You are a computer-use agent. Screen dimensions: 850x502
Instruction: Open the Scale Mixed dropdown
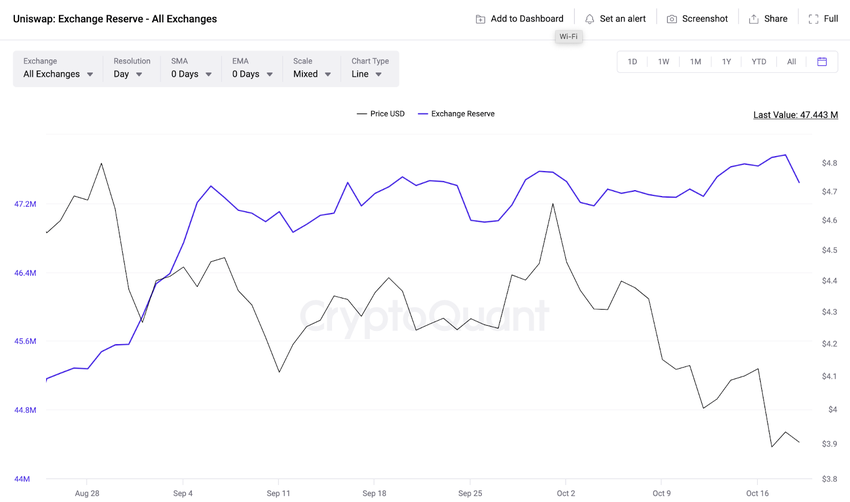point(311,74)
